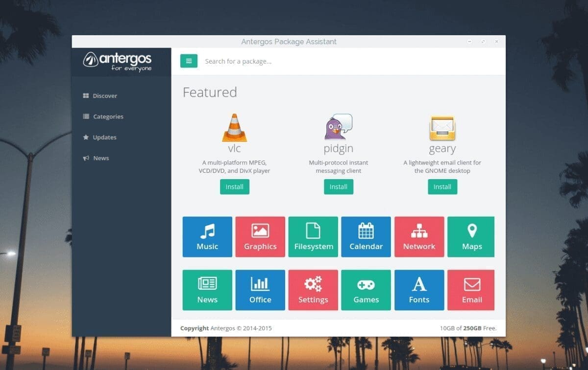Click the Antergos logo

(x=118, y=61)
